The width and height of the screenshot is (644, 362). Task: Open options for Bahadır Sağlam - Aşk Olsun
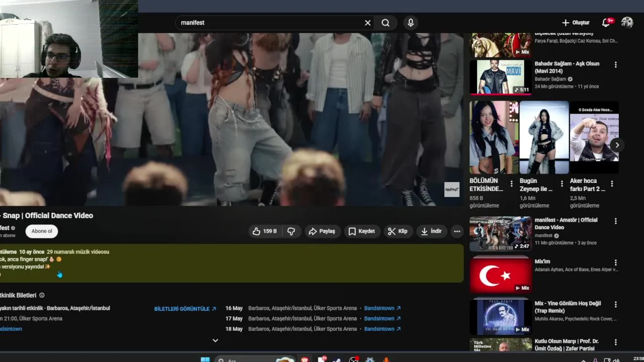[x=615, y=65]
